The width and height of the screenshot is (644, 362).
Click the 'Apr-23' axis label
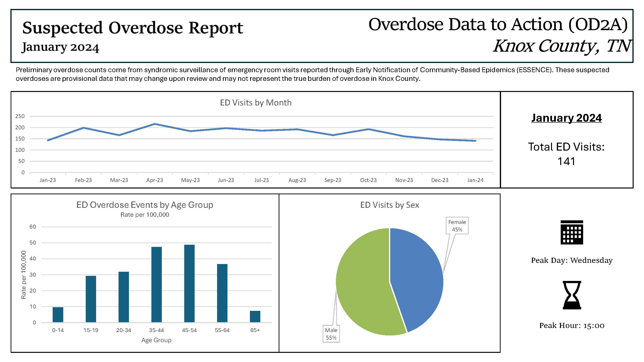click(155, 180)
